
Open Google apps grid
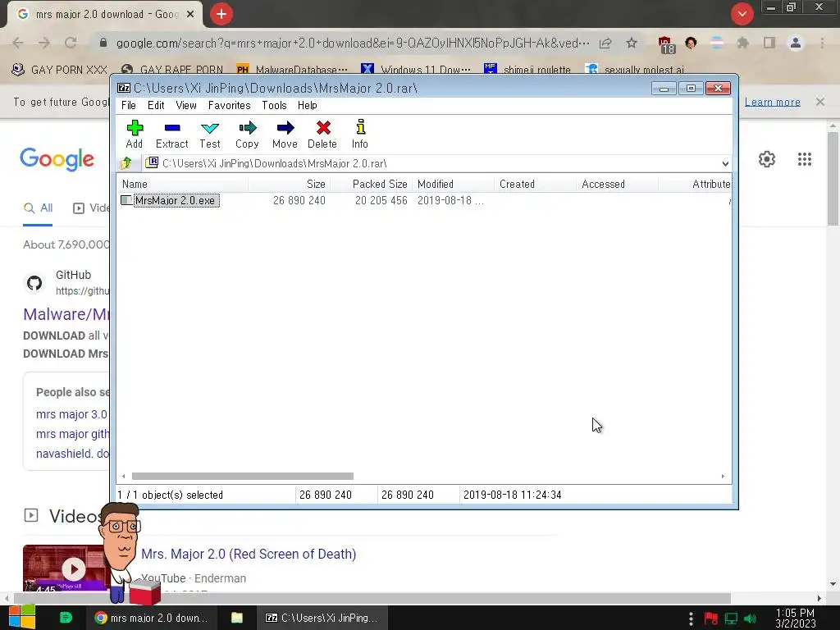[805, 159]
